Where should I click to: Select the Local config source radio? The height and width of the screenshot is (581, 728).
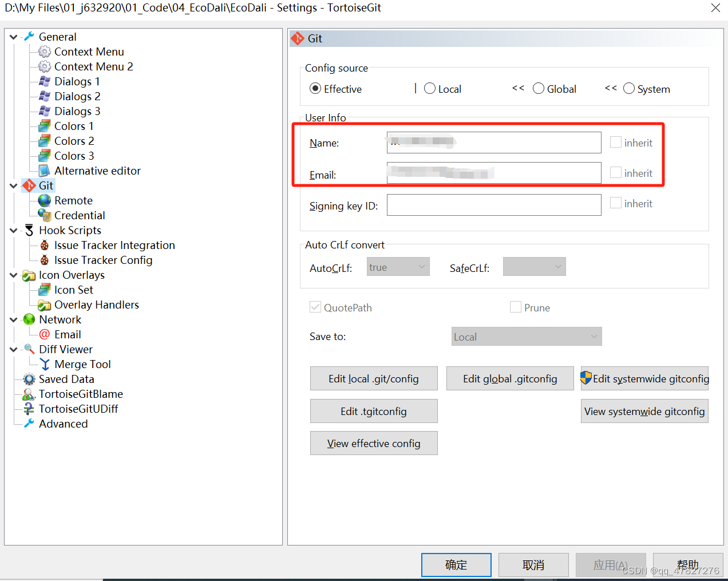tap(430, 88)
